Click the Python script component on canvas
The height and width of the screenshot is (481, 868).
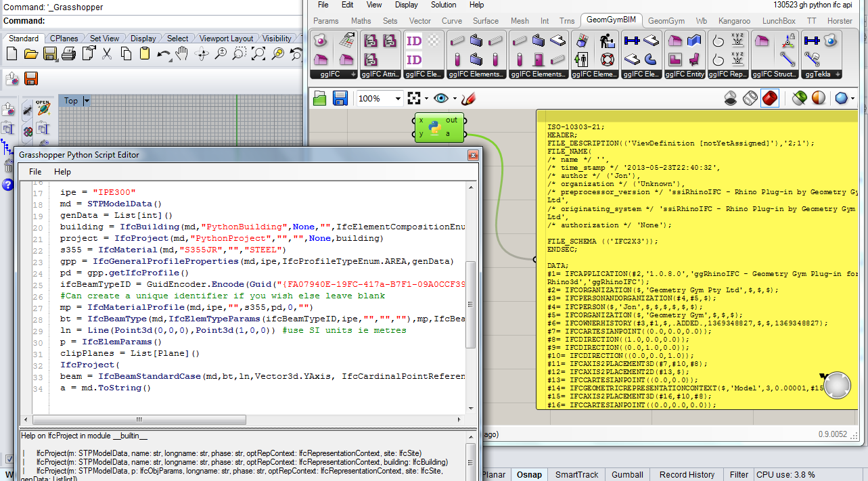point(434,127)
